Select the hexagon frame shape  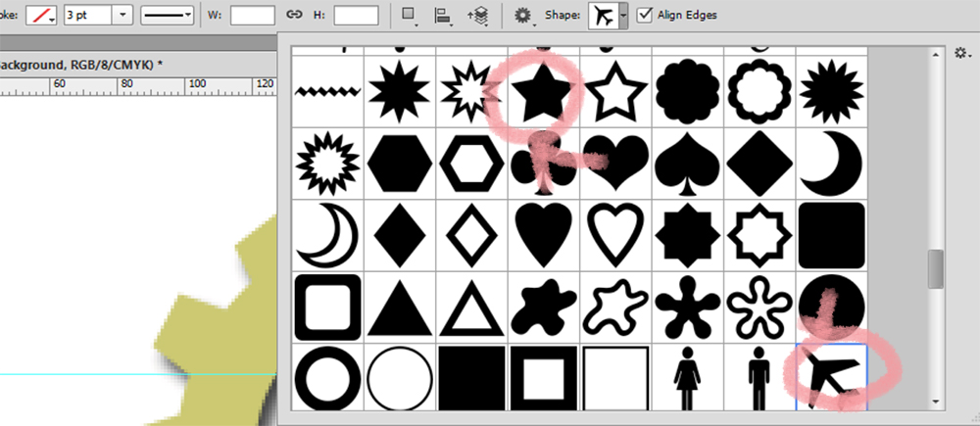(x=472, y=164)
